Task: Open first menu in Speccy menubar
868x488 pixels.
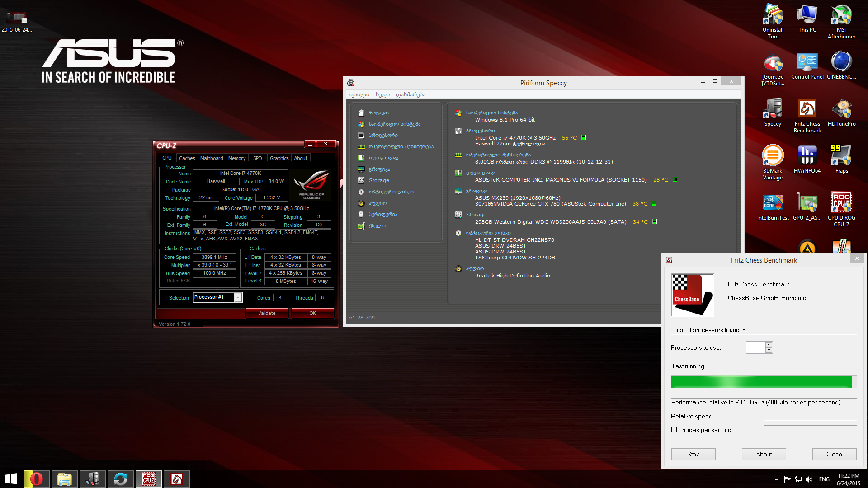Action: [359, 94]
